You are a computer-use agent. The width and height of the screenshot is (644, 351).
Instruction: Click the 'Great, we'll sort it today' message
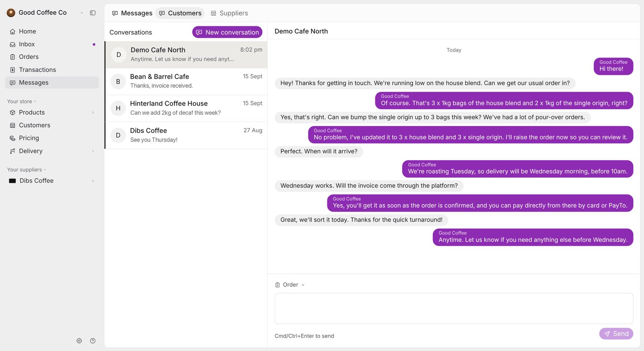tap(361, 220)
